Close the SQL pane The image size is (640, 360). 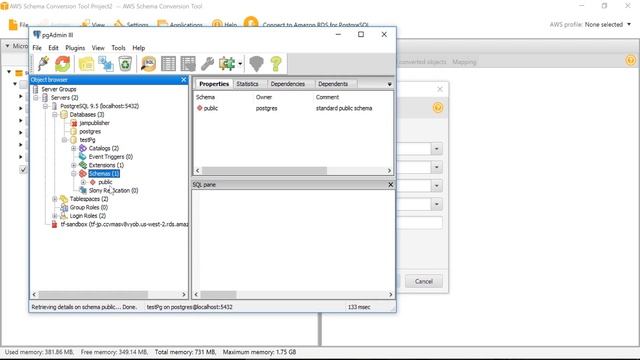[390, 184]
